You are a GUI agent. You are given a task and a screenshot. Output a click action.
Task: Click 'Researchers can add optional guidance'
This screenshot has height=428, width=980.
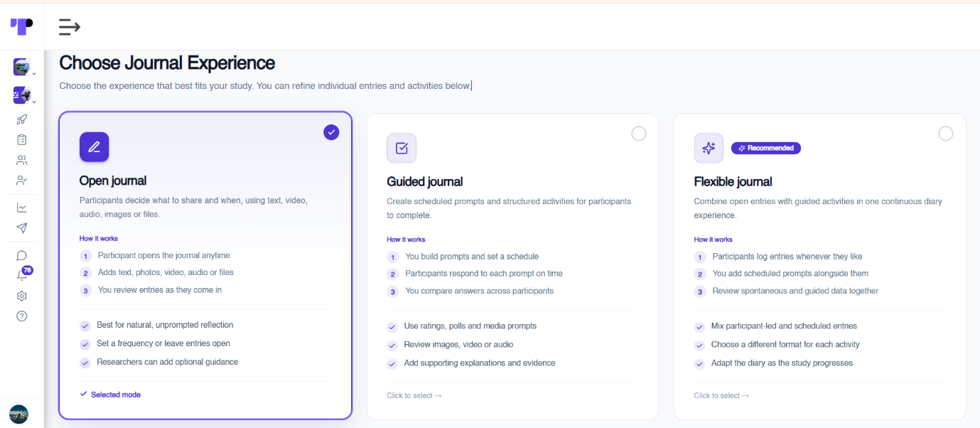(x=168, y=362)
